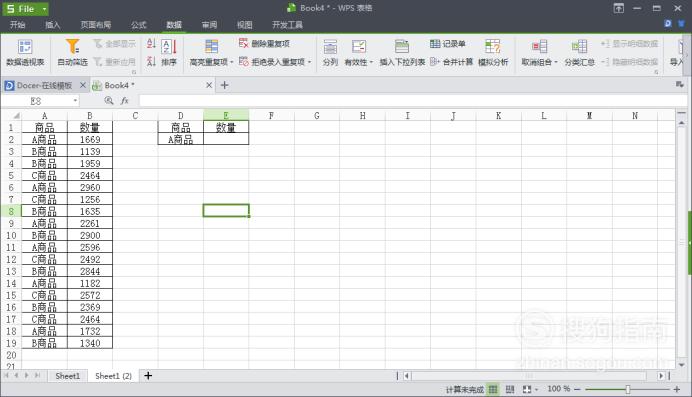Expand the 取消组合 ungroup dropdown

click(556, 62)
